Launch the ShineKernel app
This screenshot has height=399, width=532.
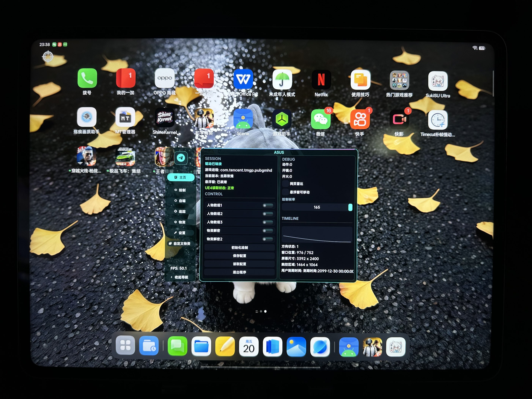pyautogui.click(x=165, y=117)
